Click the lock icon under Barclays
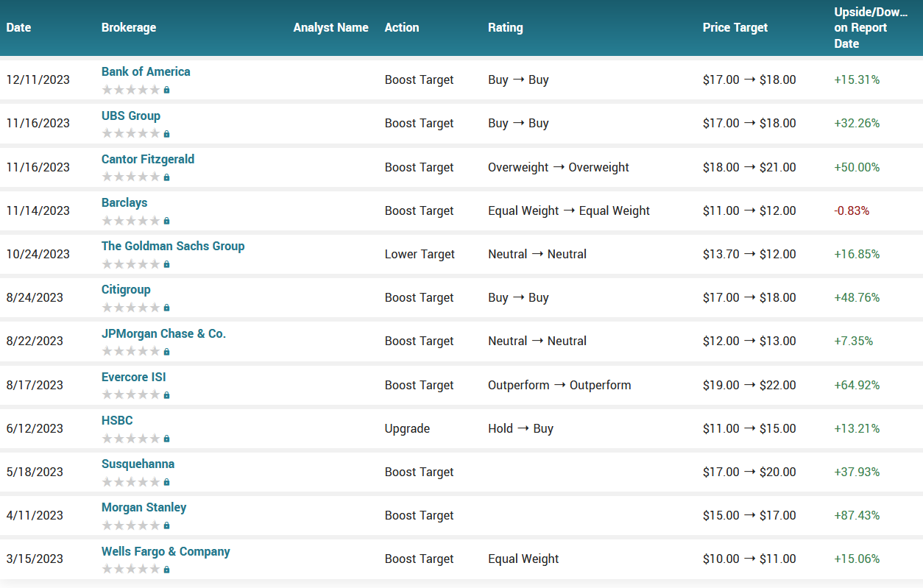The width and height of the screenshot is (923, 588). click(166, 221)
